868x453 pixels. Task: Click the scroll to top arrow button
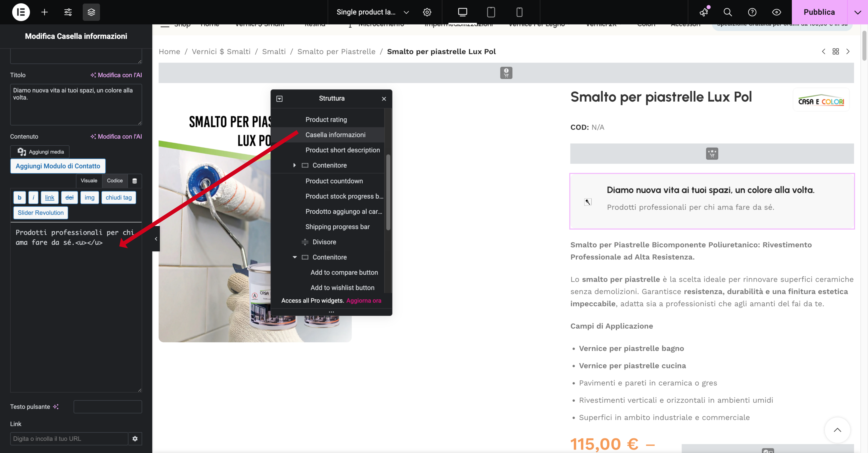coord(837,430)
